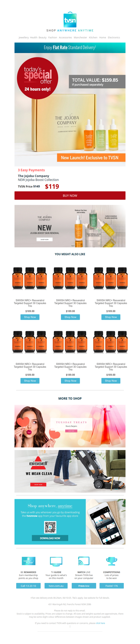Viewport: 140px width, 644px height.
Task: Select the Fashion category link
Action: pos(52,37)
